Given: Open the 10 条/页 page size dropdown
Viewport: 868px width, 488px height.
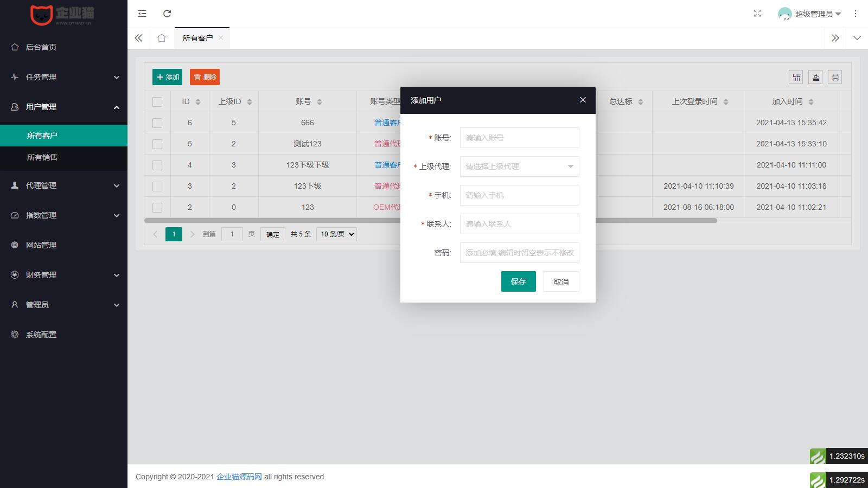Looking at the screenshot, I should (336, 234).
